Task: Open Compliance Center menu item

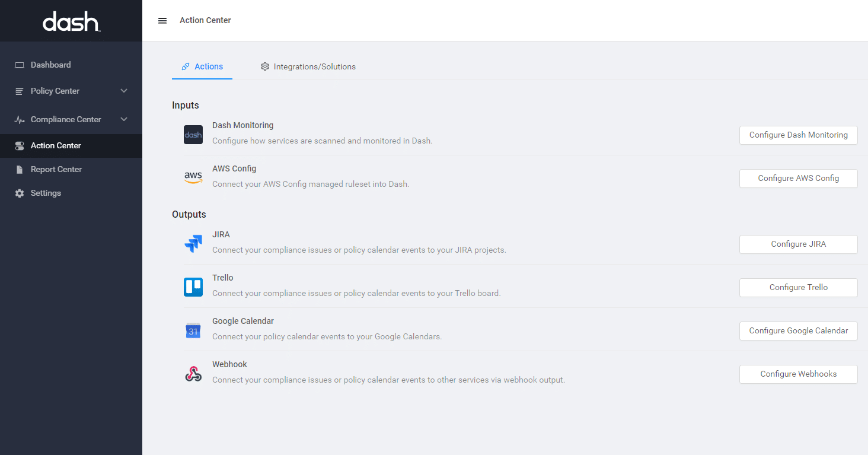Action: click(71, 120)
